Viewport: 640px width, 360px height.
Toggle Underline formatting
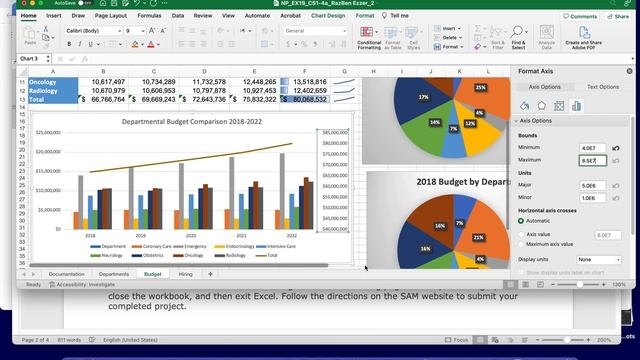click(x=90, y=44)
